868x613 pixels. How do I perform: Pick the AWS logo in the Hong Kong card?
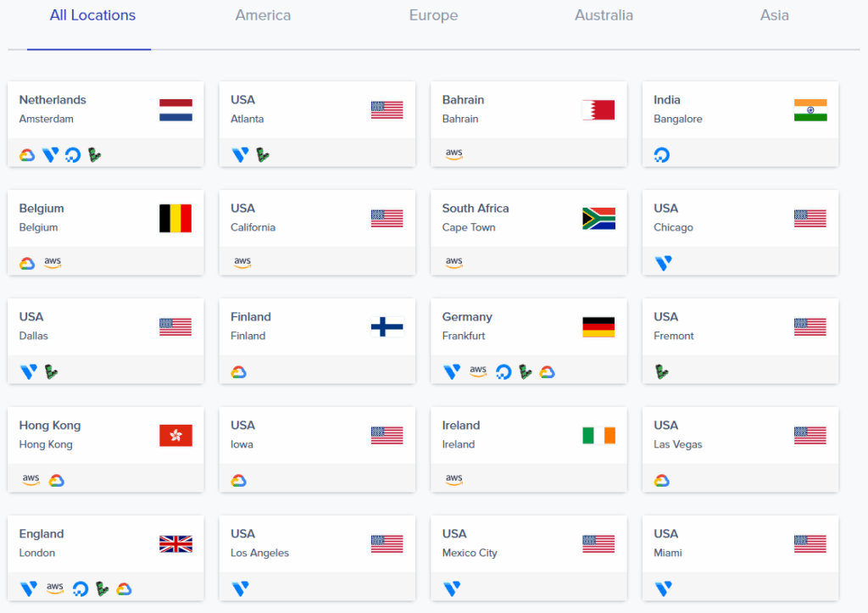coord(31,480)
